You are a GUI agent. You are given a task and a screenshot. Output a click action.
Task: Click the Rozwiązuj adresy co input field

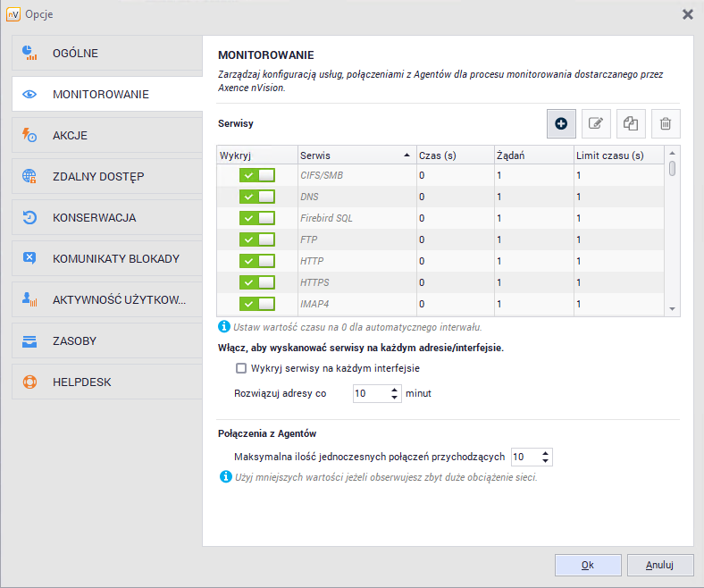[370, 393]
